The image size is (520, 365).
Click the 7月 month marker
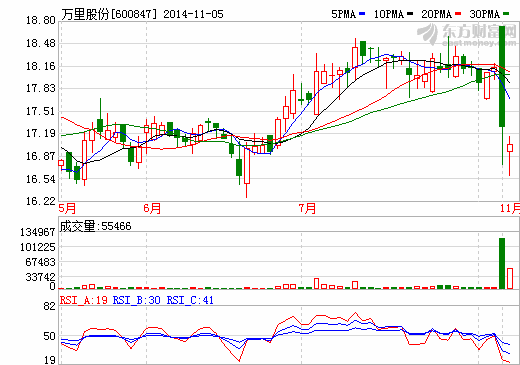pos(307,208)
